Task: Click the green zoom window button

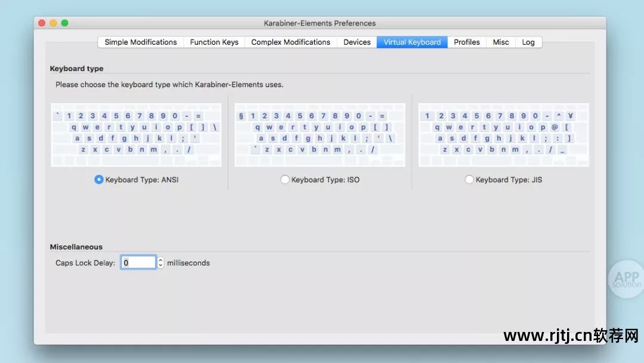Action: (64, 23)
